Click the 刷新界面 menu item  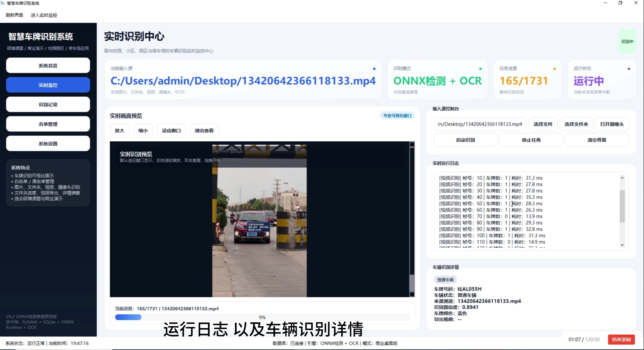(14, 15)
